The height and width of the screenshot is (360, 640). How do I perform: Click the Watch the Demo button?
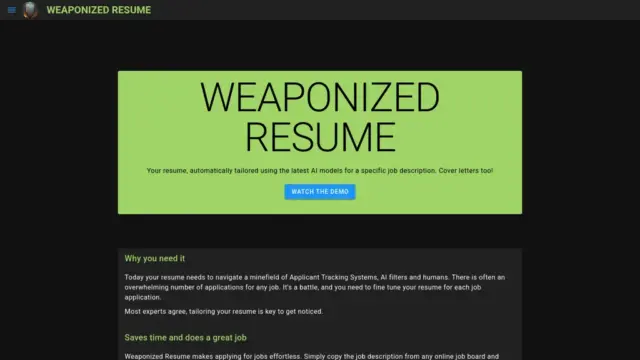320,192
